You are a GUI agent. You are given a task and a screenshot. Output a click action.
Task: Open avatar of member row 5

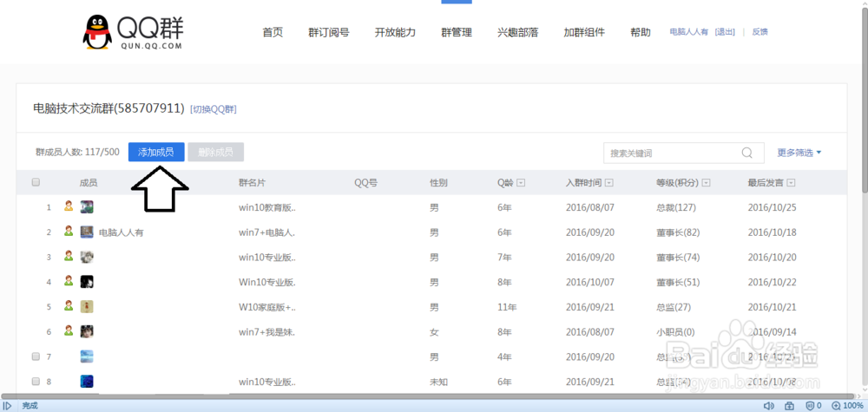pyautogui.click(x=86, y=307)
